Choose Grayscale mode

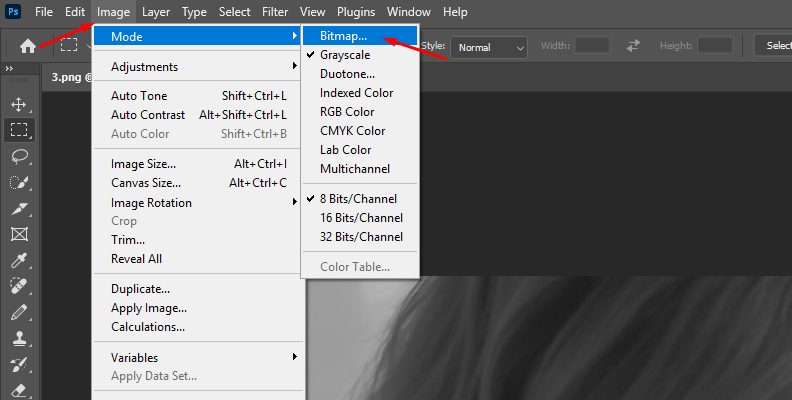tap(360, 55)
